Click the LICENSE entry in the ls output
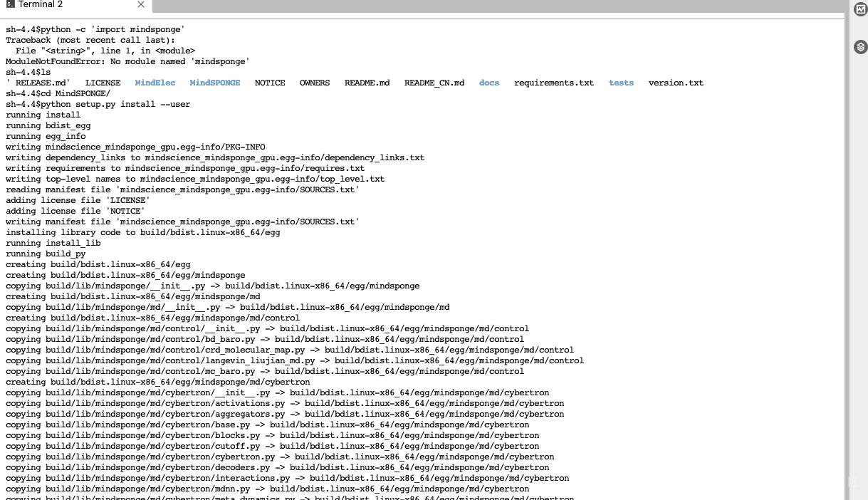This screenshot has width=868, height=500. [x=103, y=83]
